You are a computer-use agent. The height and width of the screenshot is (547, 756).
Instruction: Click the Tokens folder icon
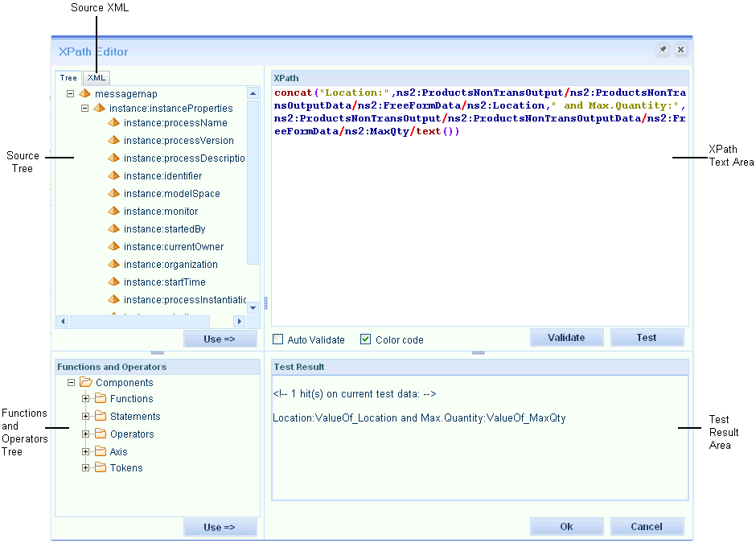(101, 468)
